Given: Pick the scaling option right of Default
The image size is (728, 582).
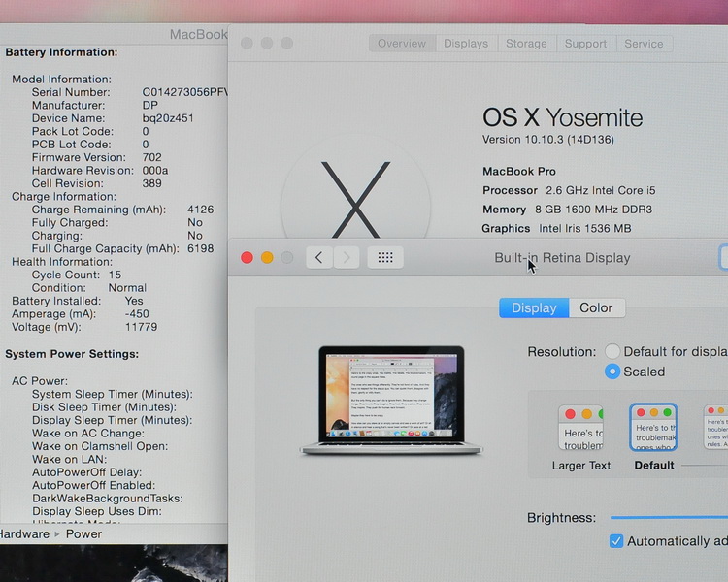Looking at the screenshot, I should 715,428.
